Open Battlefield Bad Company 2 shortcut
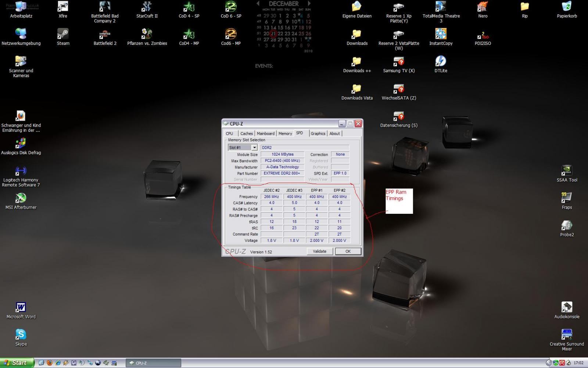588x368 pixels. click(x=105, y=12)
